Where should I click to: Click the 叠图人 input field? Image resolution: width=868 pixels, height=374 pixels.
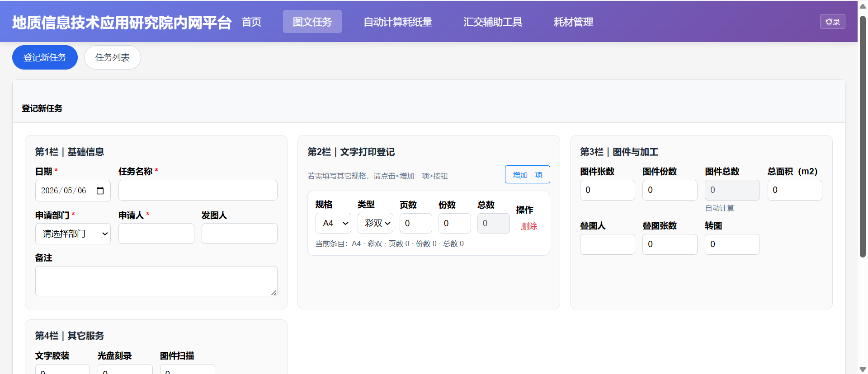pyautogui.click(x=608, y=244)
